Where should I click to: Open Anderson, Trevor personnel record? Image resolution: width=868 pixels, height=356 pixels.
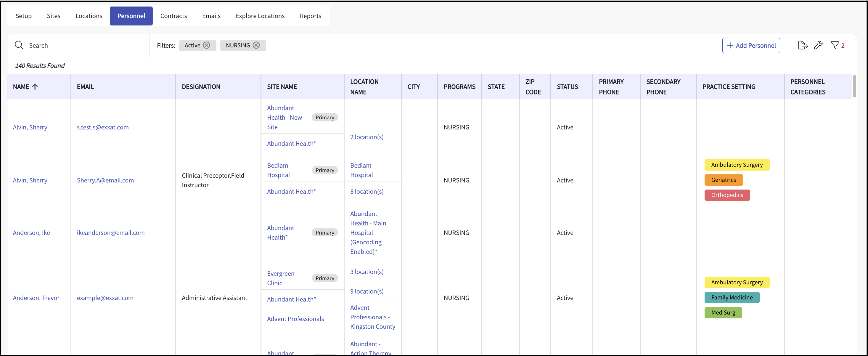36,298
